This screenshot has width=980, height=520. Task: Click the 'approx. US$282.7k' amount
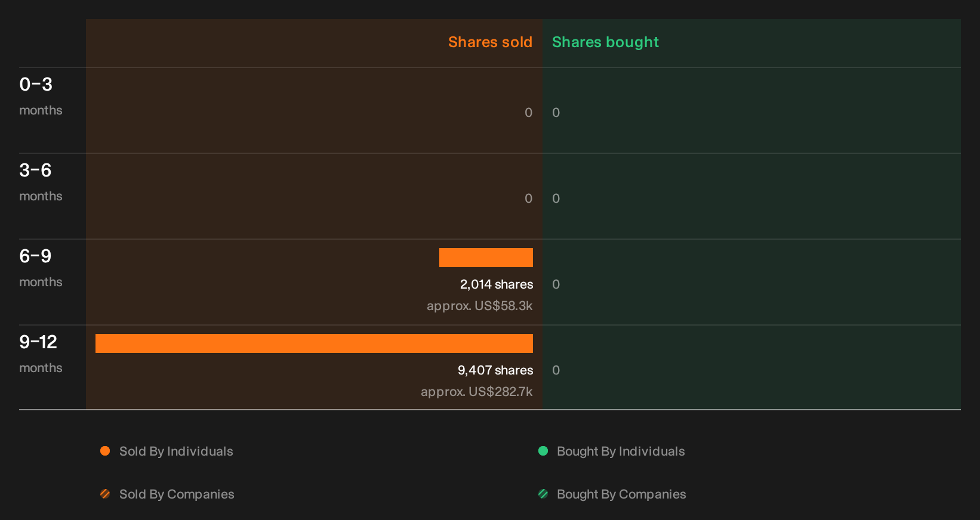coord(477,392)
